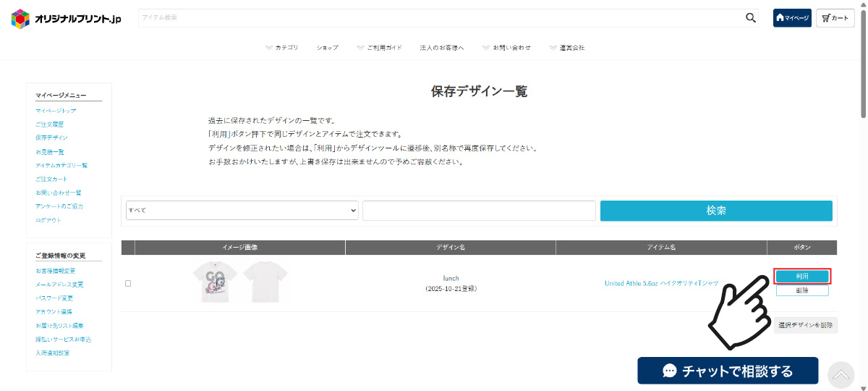Click the design search text field

click(x=479, y=211)
